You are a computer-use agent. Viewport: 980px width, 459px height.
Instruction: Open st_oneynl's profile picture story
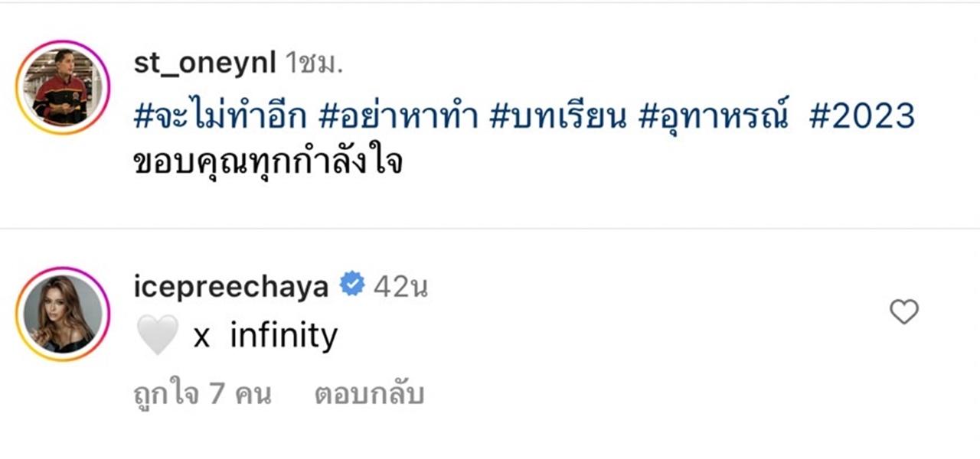coord(63,87)
